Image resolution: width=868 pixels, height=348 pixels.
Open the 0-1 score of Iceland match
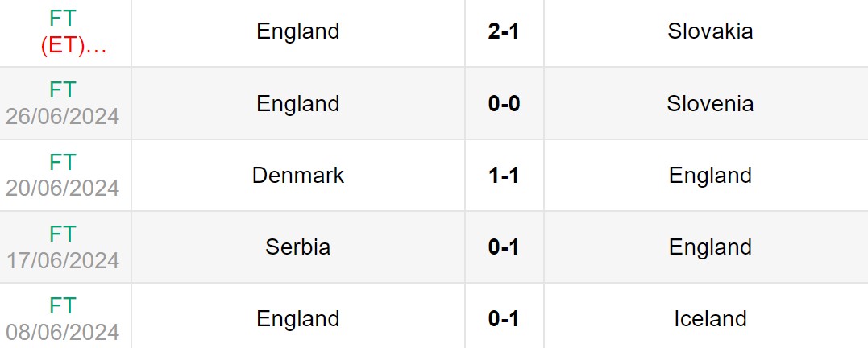(504, 318)
